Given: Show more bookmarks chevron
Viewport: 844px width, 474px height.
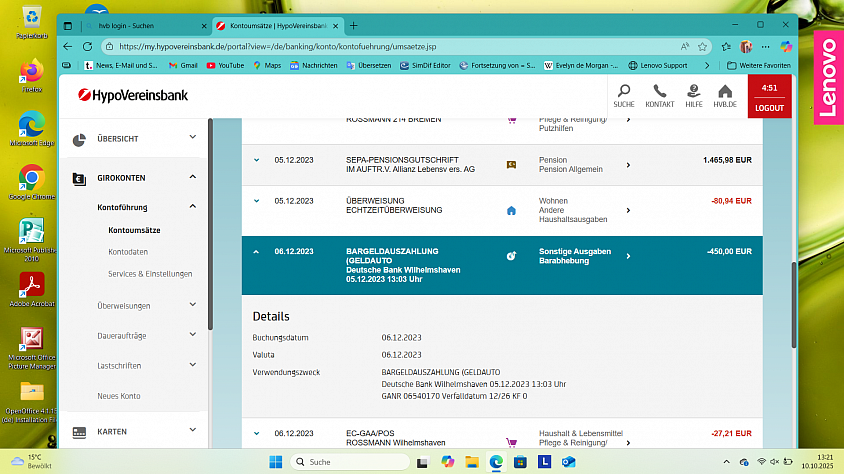Looking at the screenshot, I should [707, 66].
